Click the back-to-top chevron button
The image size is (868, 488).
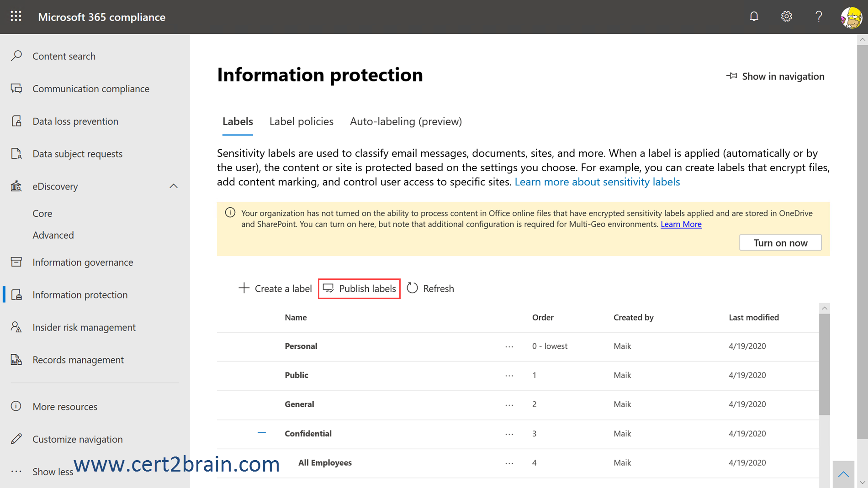click(x=843, y=474)
